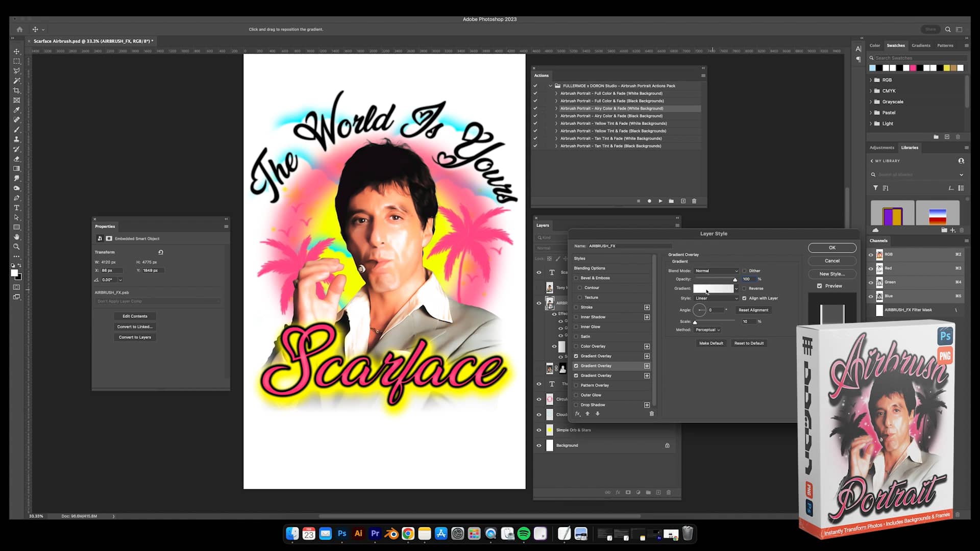The height and width of the screenshot is (551, 980).
Task: Open the gradient Style dropdown showing Linear
Action: 717,298
